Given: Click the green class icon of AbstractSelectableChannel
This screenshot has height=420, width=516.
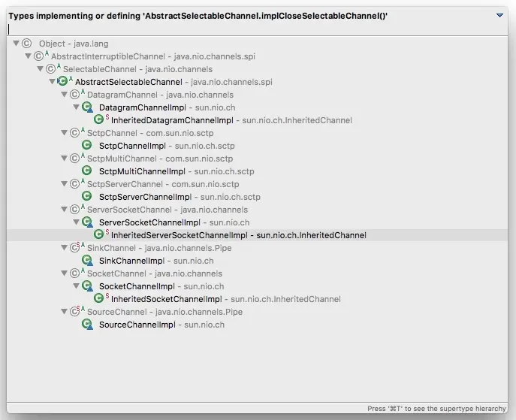Looking at the screenshot, I should coord(62,81).
